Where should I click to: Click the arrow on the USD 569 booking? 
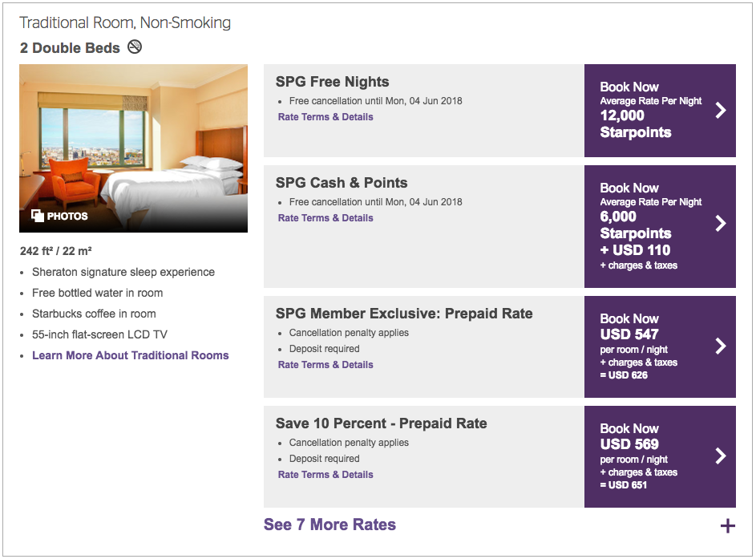click(x=720, y=456)
